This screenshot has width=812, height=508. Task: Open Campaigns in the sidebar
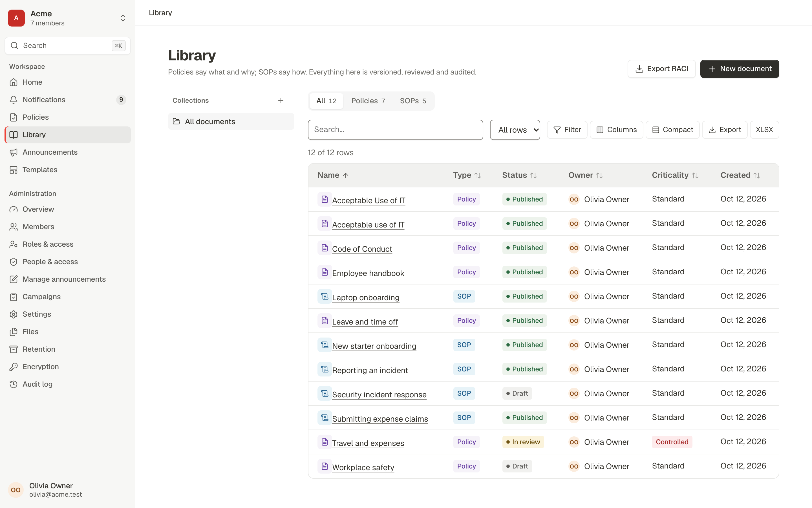[x=67, y=297]
